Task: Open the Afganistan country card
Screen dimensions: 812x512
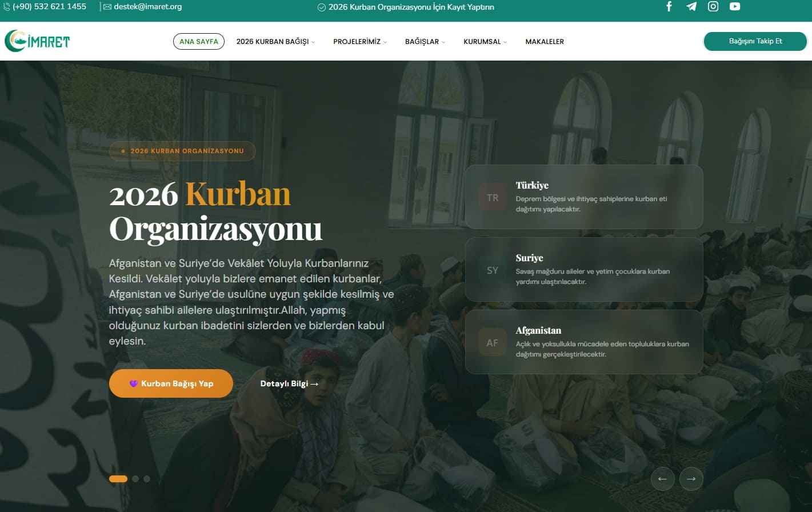Action: click(x=584, y=342)
